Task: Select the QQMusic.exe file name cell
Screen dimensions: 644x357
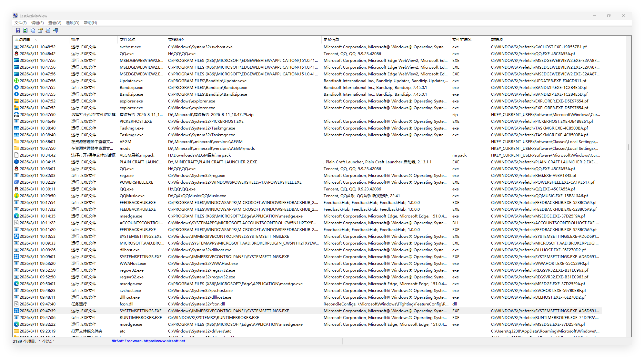Action: (x=132, y=196)
